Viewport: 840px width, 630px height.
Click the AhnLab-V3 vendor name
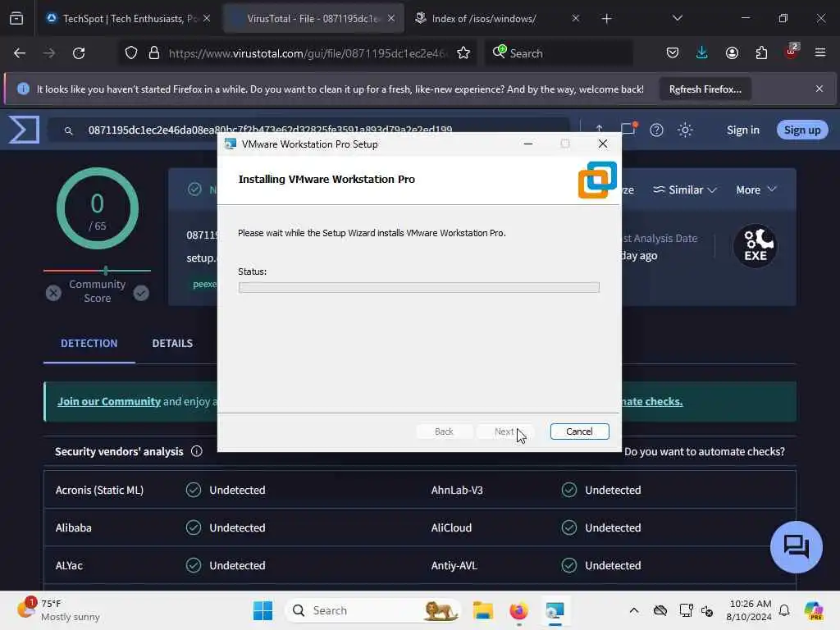(457, 491)
